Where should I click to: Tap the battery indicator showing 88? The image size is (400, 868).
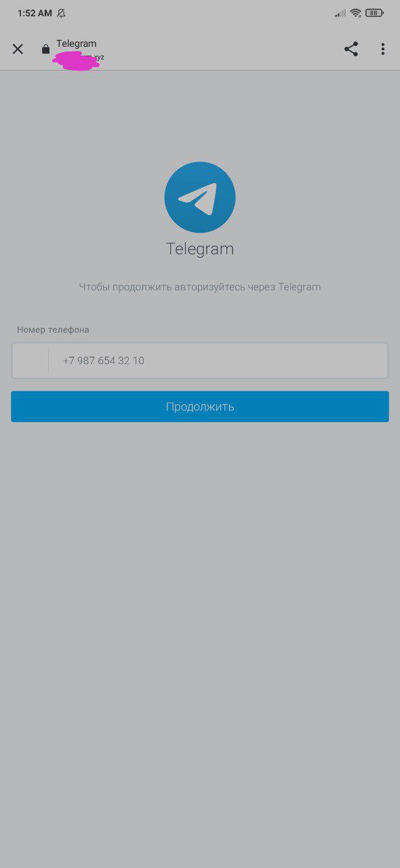click(374, 13)
